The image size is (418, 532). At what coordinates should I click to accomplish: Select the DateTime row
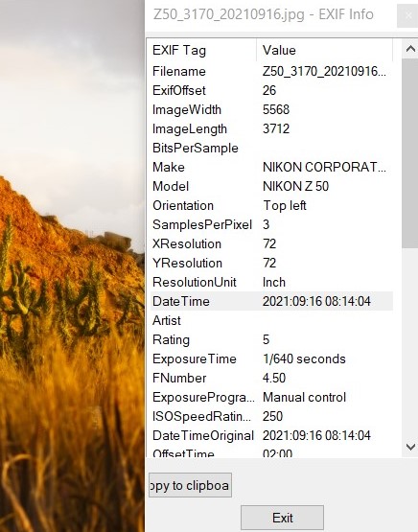tap(271, 301)
